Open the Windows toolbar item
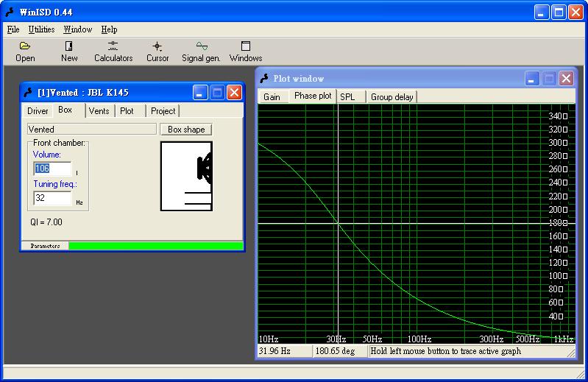 pos(246,51)
